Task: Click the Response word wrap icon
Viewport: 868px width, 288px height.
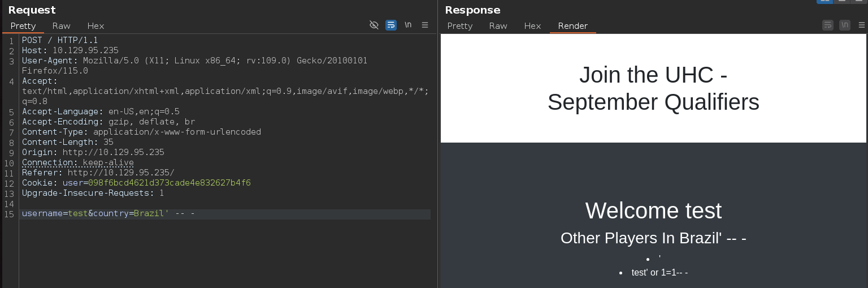Action: click(x=828, y=25)
